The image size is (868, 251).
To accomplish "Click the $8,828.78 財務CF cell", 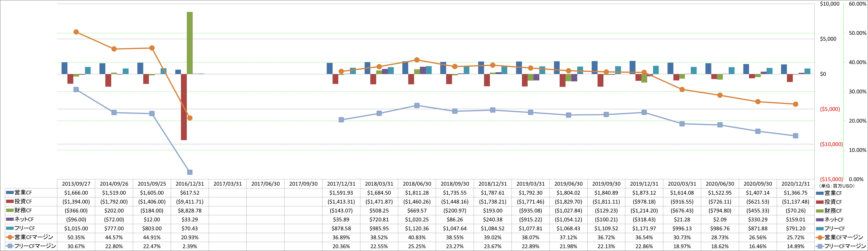I will [190, 211].
